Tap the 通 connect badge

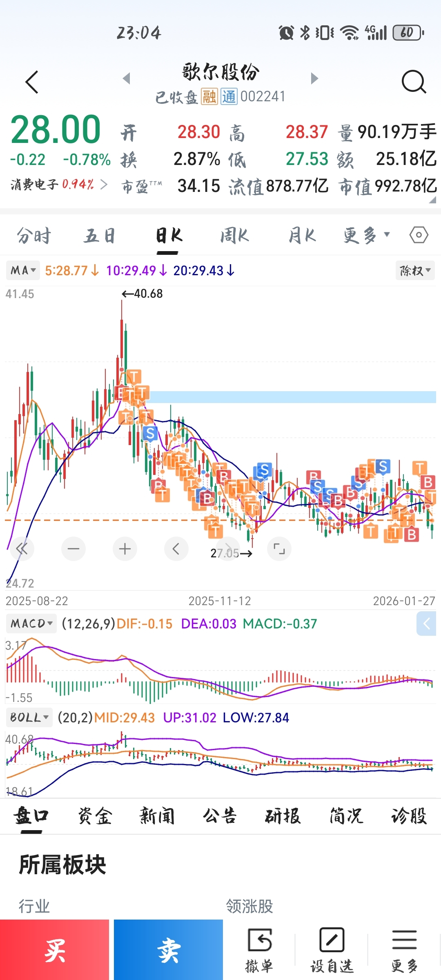pyautogui.click(x=229, y=97)
